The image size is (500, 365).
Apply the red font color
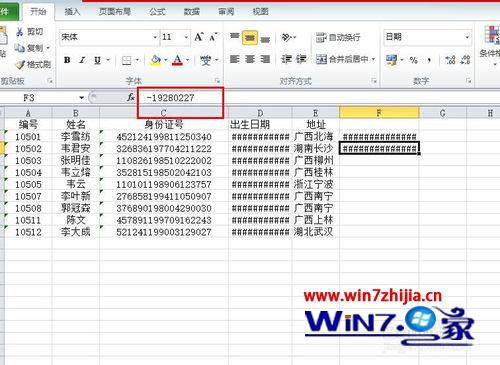[x=177, y=60]
